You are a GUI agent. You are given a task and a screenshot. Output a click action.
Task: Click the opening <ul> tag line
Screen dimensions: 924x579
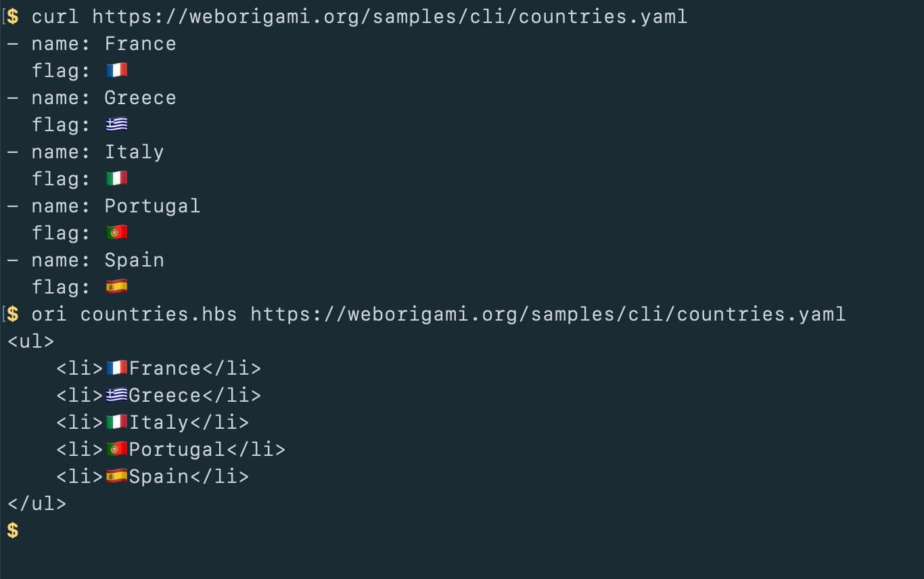[x=30, y=342]
